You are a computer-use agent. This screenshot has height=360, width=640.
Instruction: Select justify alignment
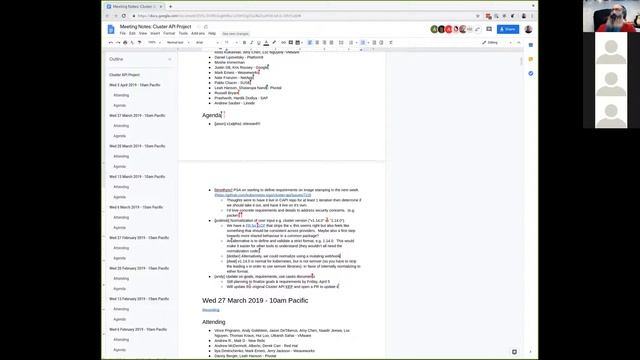(331, 42)
